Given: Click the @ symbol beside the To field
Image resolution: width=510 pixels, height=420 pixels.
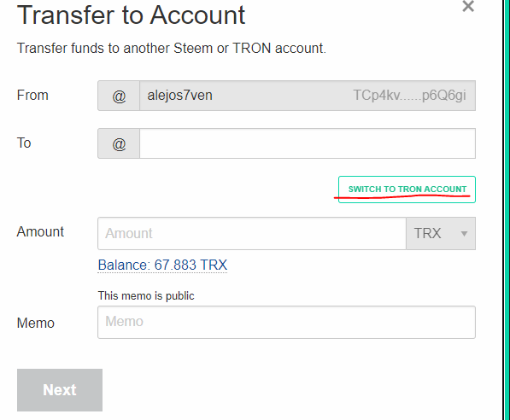Looking at the screenshot, I should 119,143.
